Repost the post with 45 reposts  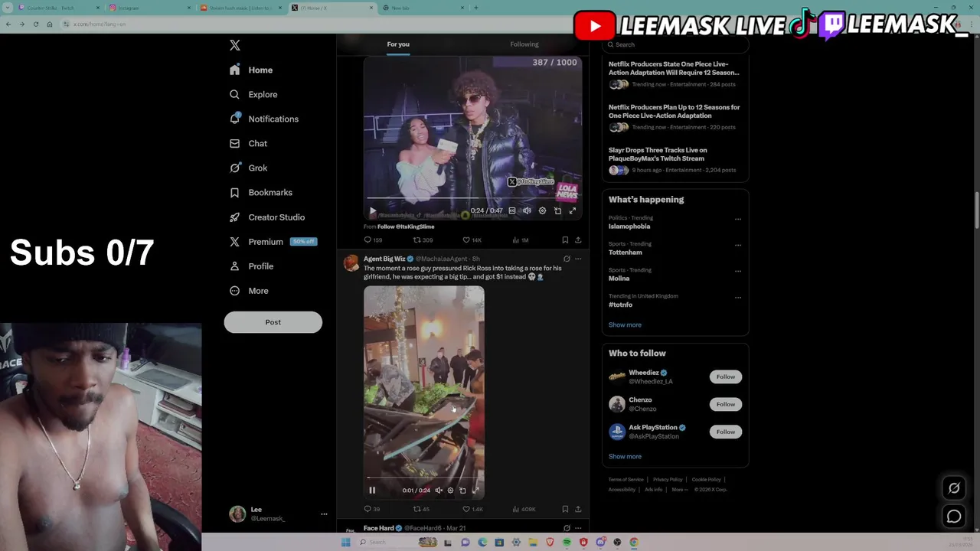click(421, 509)
